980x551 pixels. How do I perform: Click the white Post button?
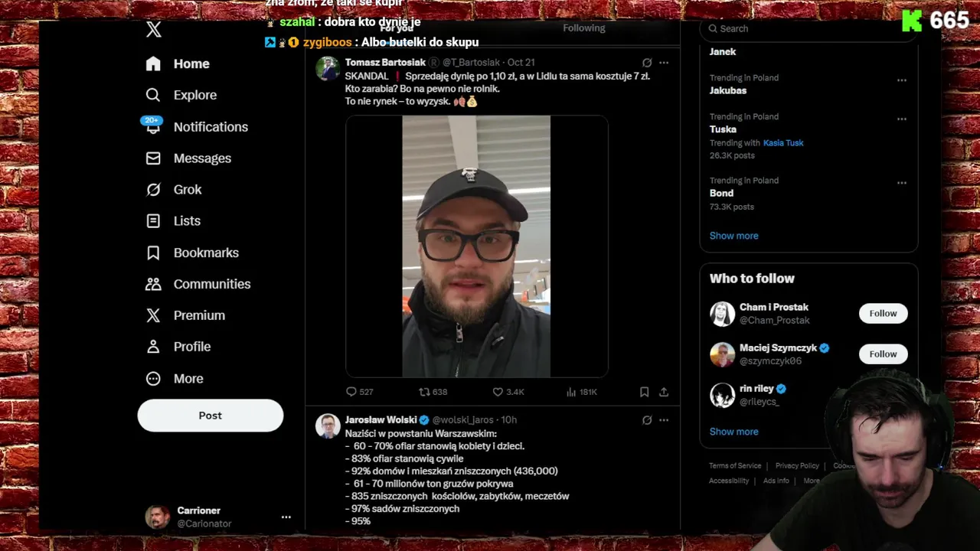click(x=211, y=416)
